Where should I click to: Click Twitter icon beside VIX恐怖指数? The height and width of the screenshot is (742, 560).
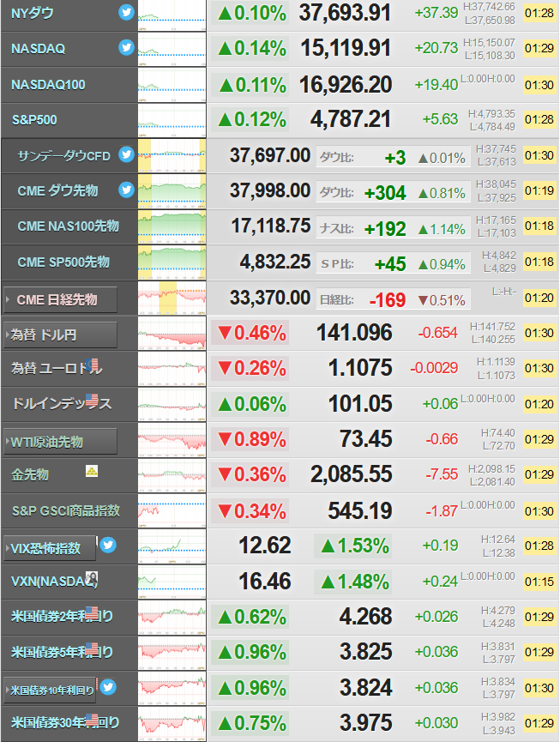click(108, 546)
